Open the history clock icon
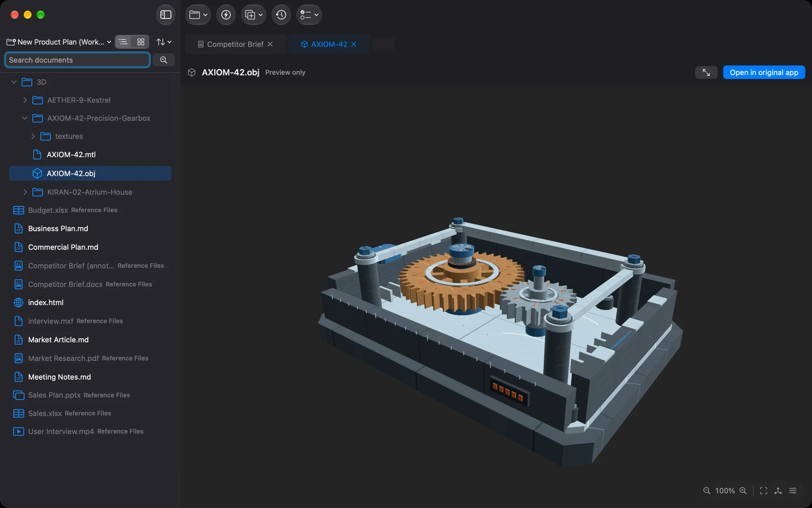This screenshot has width=812, height=508. [x=281, y=15]
